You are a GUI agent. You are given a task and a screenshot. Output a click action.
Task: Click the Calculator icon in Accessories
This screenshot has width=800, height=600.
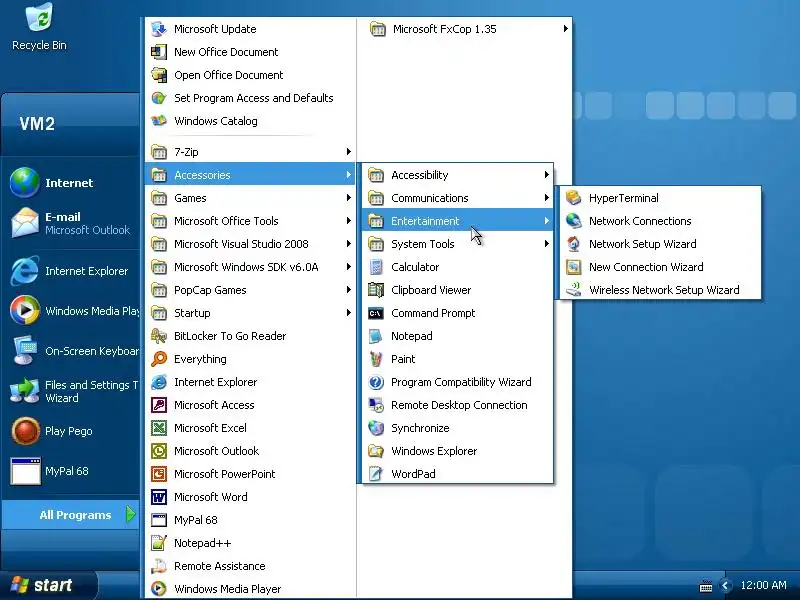376,267
